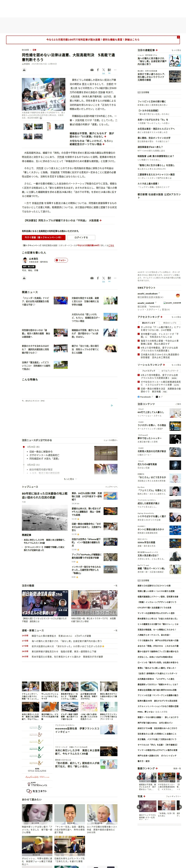This screenshot has height=868, width=186.
Task: Click 1to4 column thumbnail in sidebar
Action: (x=175, y=61)
